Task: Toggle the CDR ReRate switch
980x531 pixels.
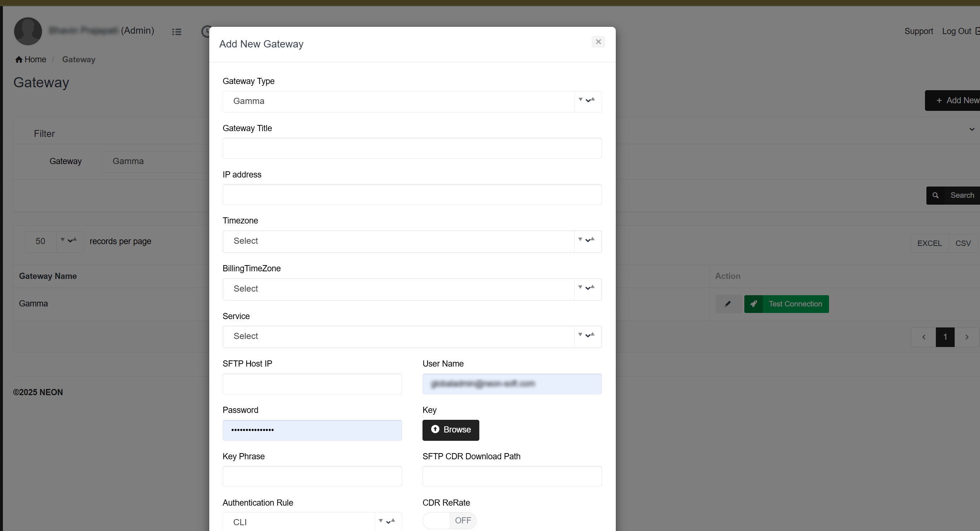Action: 449,520
